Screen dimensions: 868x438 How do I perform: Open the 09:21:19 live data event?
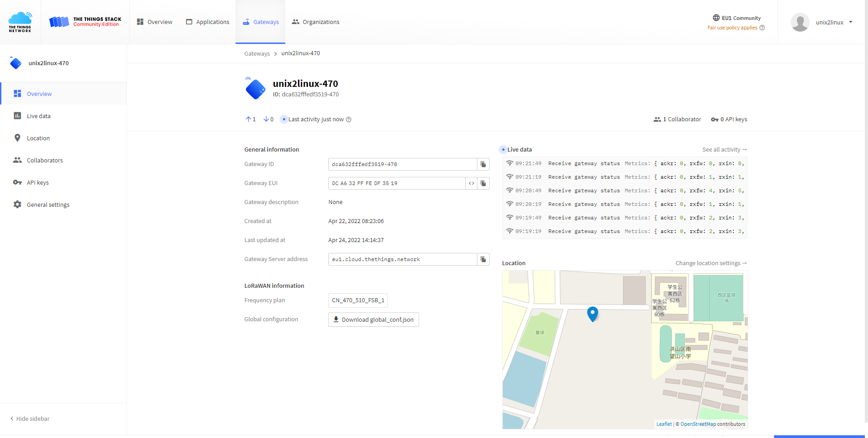tap(624, 177)
